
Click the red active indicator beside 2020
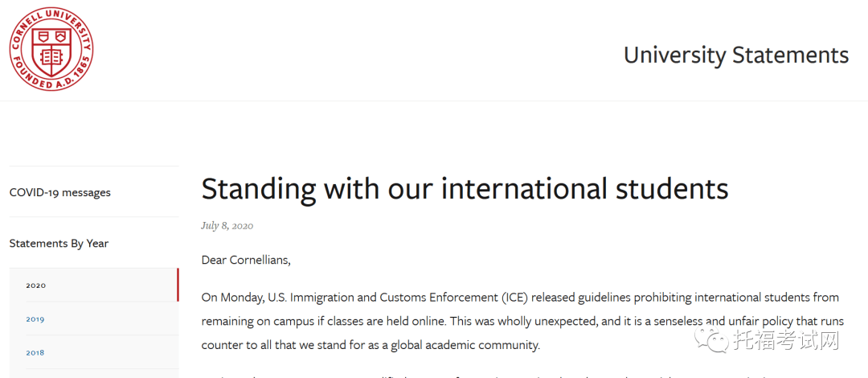[178, 285]
